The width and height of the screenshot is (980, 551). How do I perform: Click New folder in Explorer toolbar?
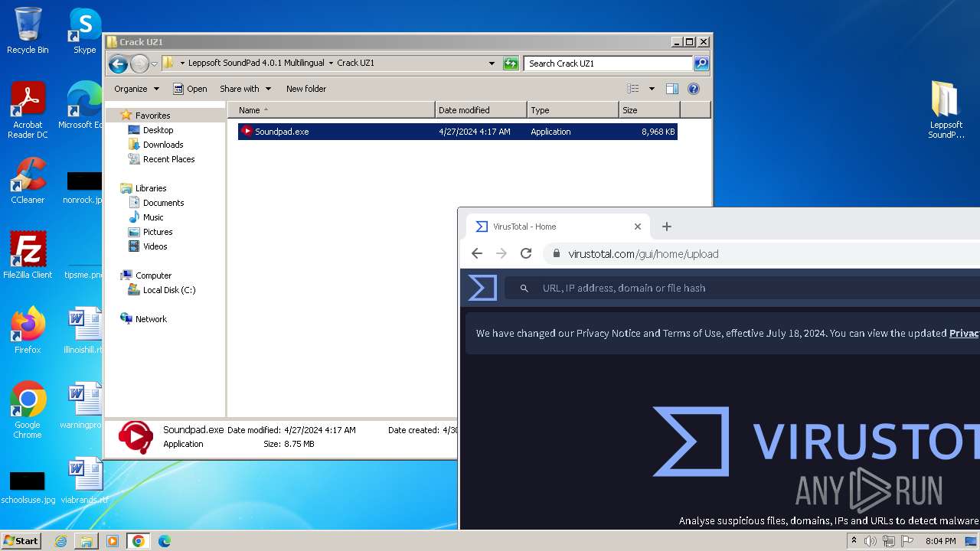306,89
